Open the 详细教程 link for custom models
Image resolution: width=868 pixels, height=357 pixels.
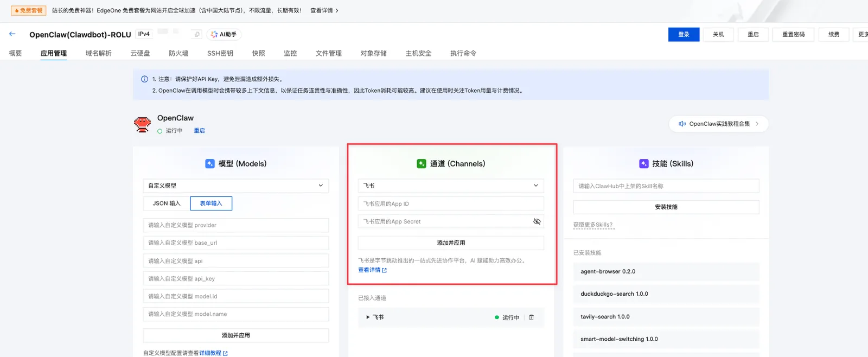click(213, 353)
